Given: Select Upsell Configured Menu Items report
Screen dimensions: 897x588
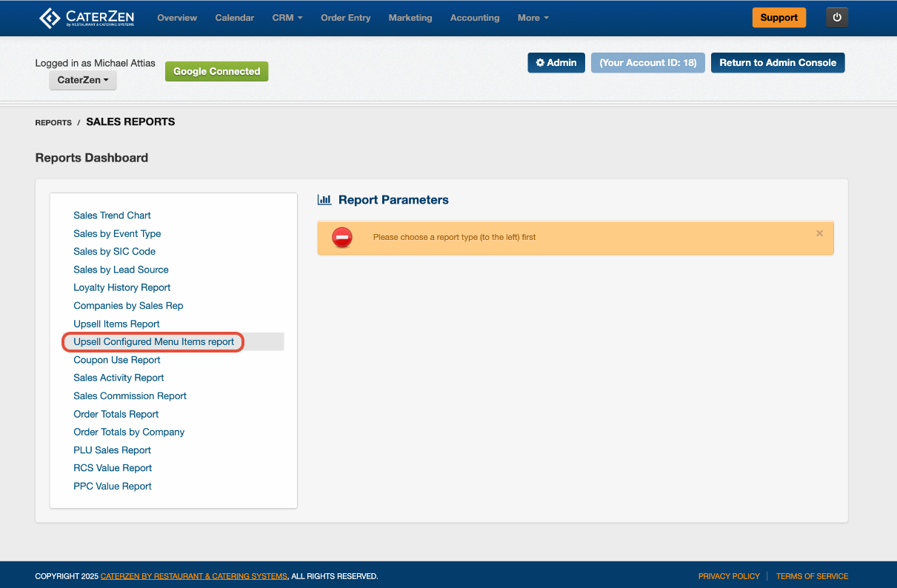Looking at the screenshot, I should pyautogui.click(x=153, y=342).
